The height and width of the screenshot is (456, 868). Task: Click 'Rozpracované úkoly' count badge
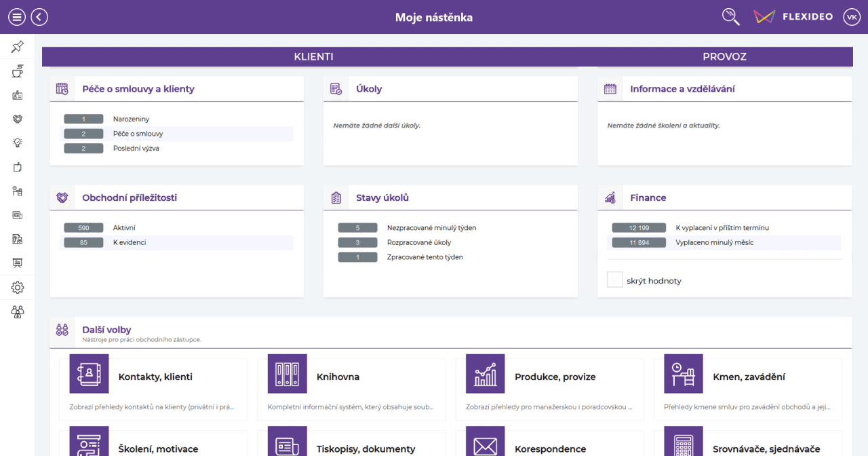(x=357, y=242)
